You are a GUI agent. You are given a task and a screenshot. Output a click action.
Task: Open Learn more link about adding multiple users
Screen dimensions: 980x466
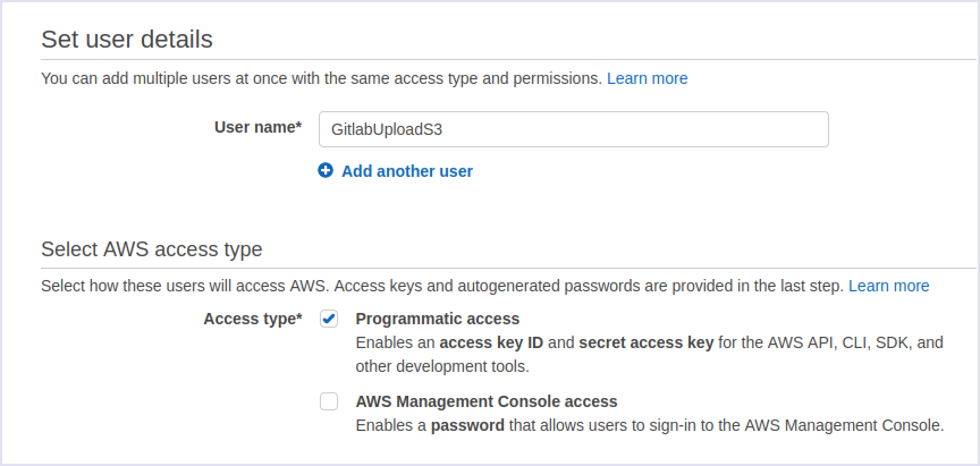pyautogui.click(x=647, y=78)
